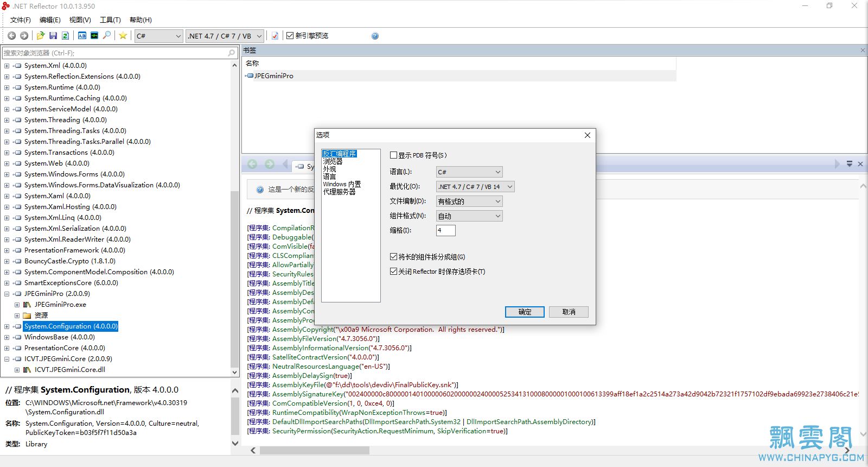This screenshot has width=868, height=467.
Task: Click the JPEGminiPro bookmark icon
Action: (x=250, y=76)
